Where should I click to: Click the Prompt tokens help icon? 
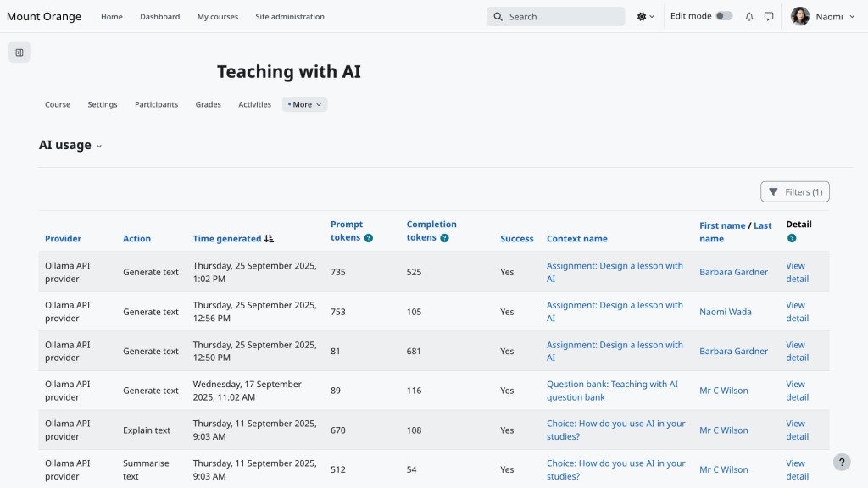[369, 238]
